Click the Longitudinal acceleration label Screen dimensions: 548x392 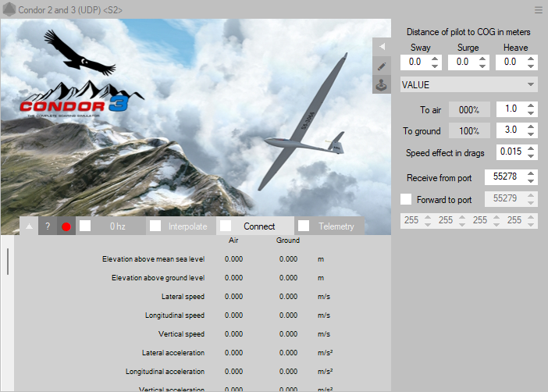tap(165, 372)
